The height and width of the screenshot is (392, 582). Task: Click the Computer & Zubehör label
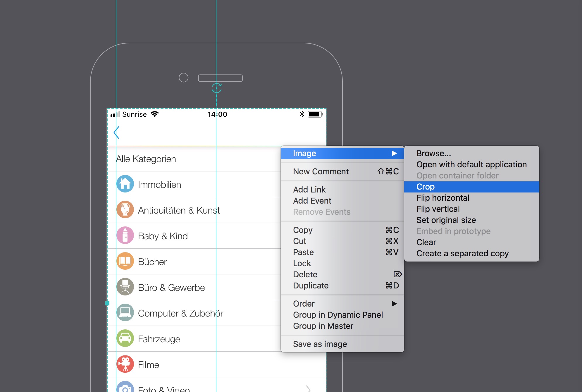(x=180, y=313)
